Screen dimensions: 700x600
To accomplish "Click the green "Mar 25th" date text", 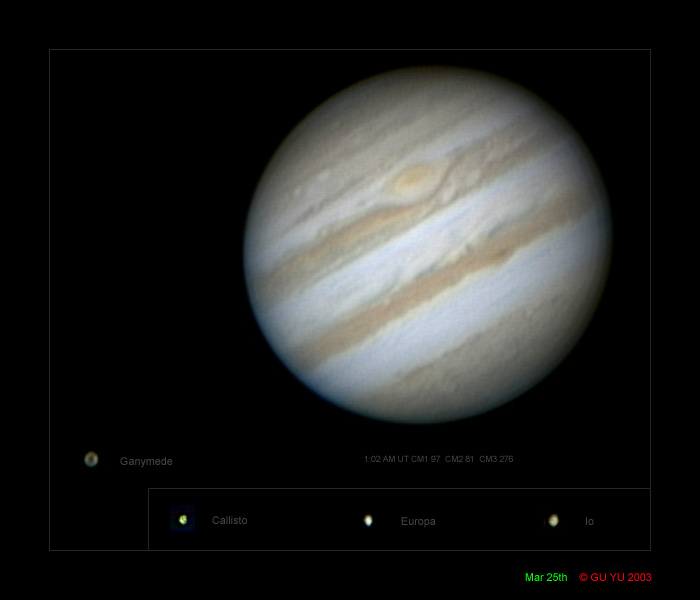I will click(x=546, y=577).
